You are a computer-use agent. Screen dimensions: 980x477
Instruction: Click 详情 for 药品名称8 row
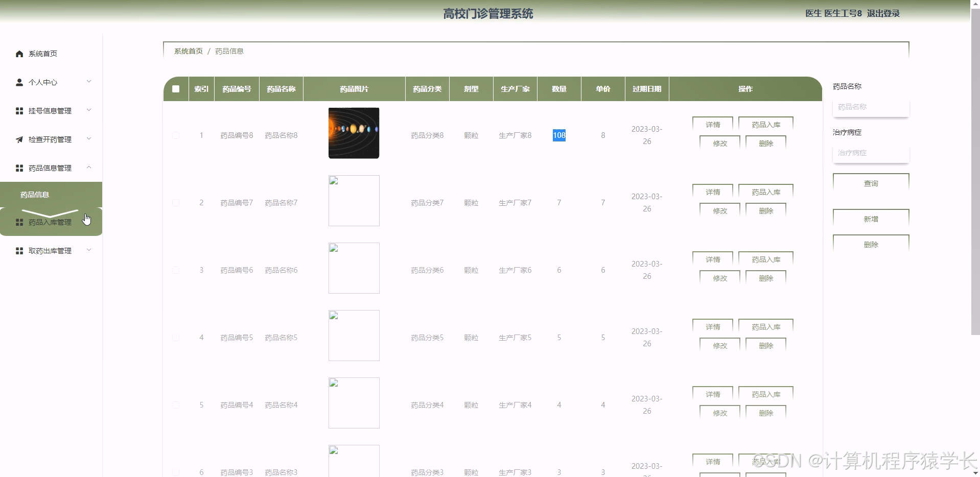[713, 125]
